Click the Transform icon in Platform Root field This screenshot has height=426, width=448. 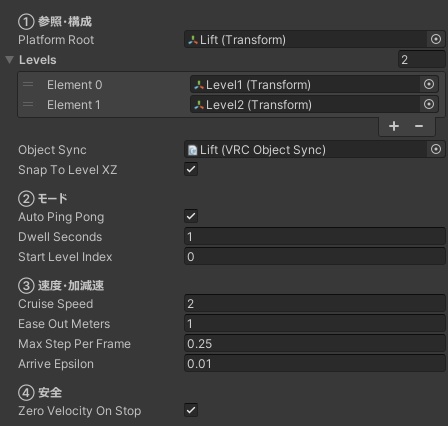(x=193, y=40)
